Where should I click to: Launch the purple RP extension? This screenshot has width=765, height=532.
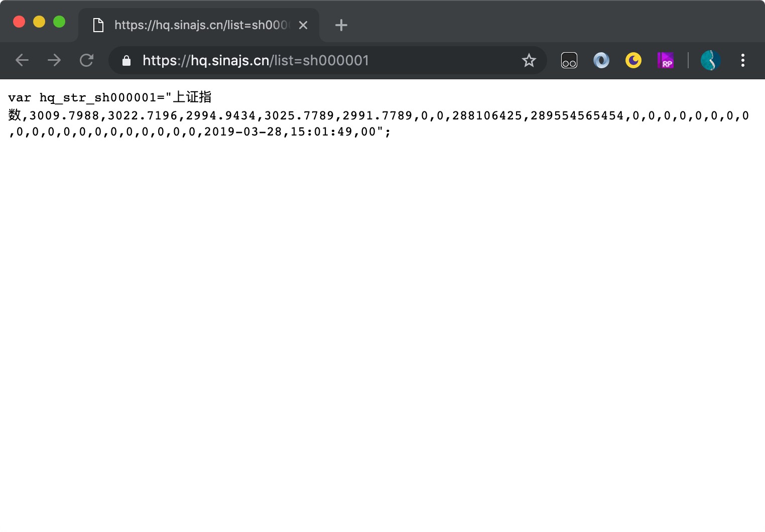665,61
